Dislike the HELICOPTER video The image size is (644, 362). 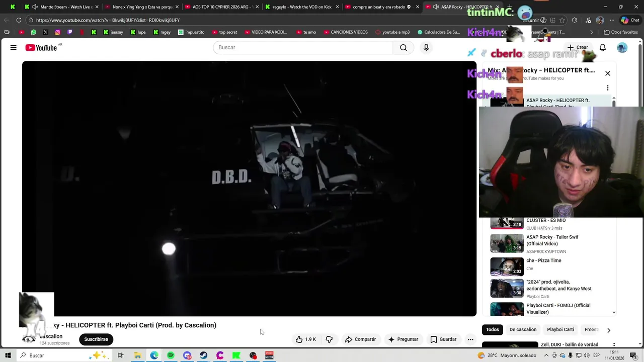click(329, 339)
